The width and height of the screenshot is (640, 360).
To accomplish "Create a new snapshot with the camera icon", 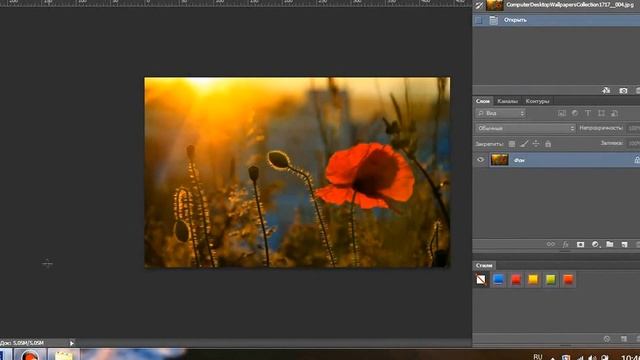I will pyautogui.click(x=623, y=91).
